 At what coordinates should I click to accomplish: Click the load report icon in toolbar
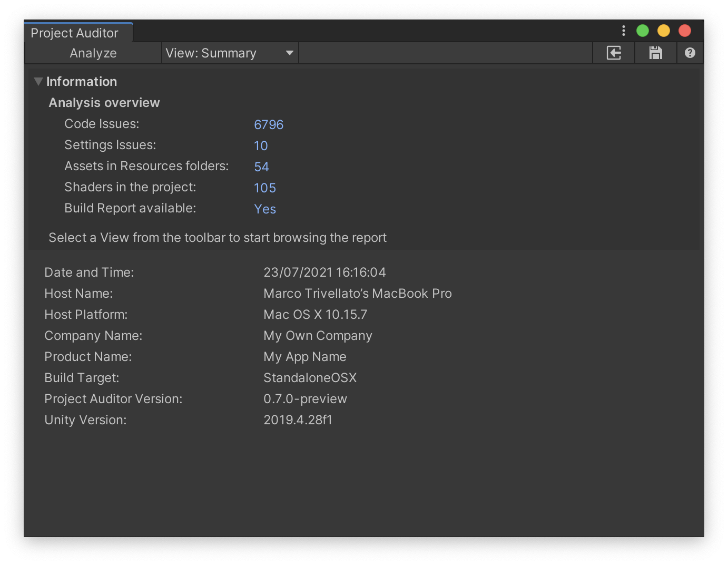[x=614, y=53]
